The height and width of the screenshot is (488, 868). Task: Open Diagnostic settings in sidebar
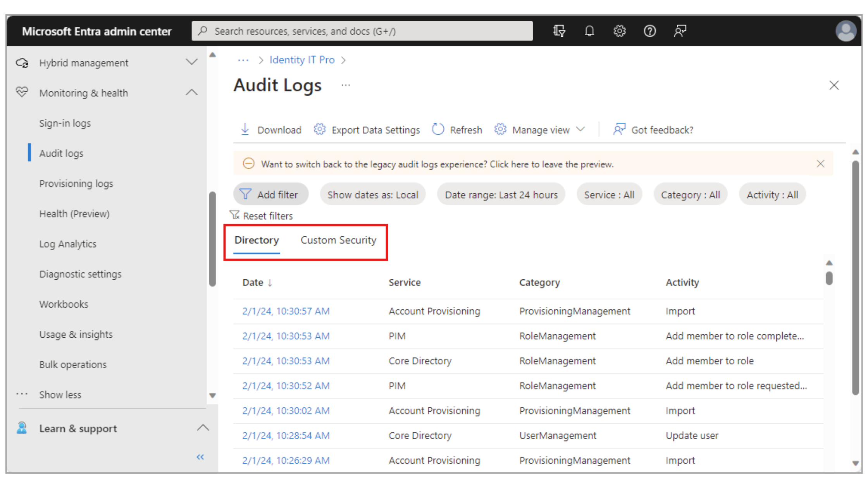click(x=80, y=274)
